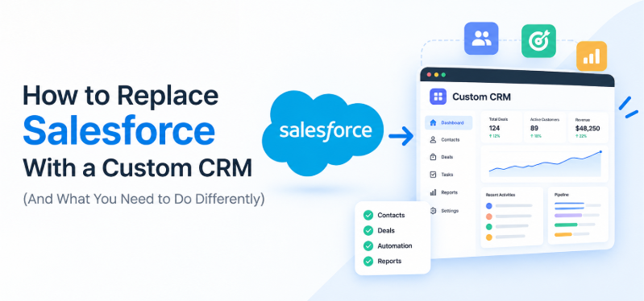Image resolution: width=644 pixels, height=301 pixels.
Task: Click the Settings gear icon in sidebar
Action: (433, 210)
